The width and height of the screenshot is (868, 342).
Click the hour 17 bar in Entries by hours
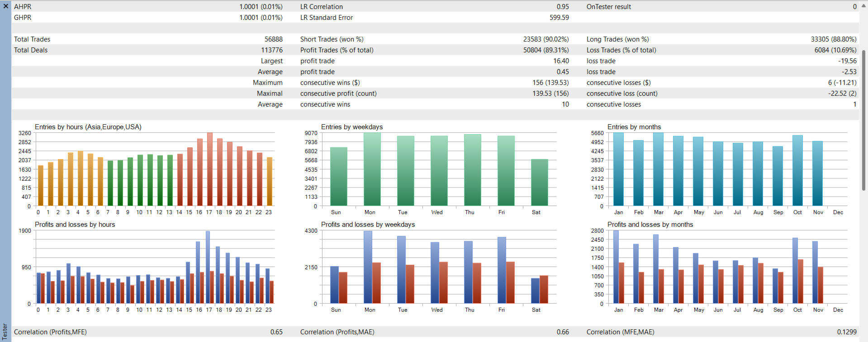[209, 169]
